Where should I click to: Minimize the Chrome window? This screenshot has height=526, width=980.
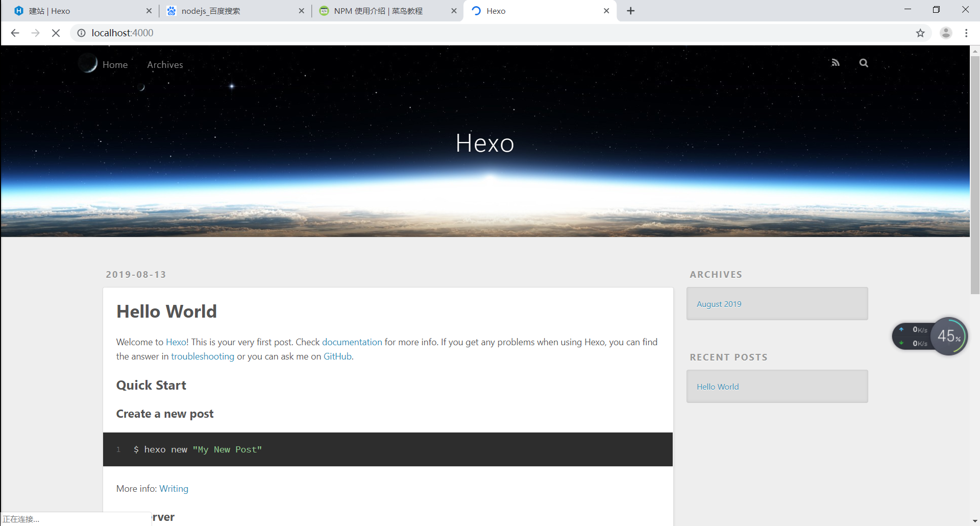click(908, 10)
